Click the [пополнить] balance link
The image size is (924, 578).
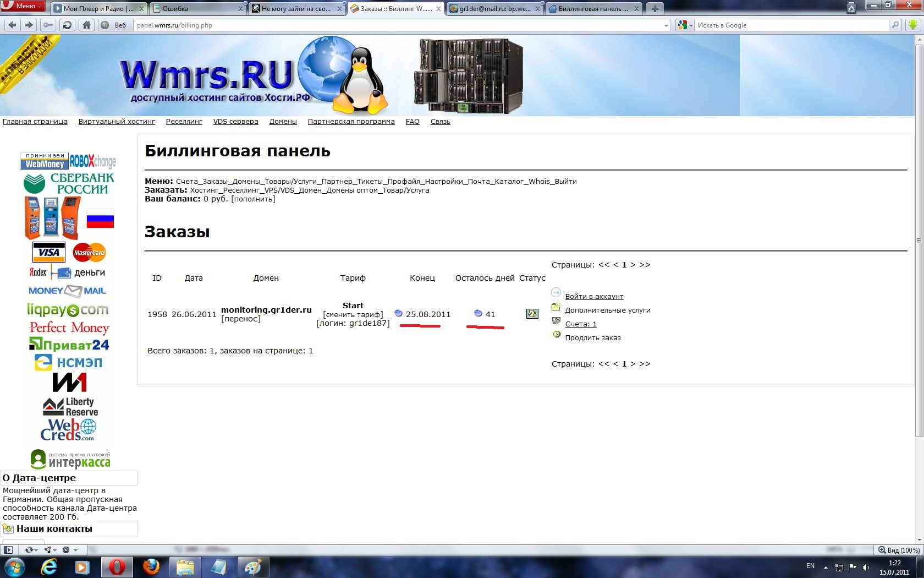(x=253, y=199)
